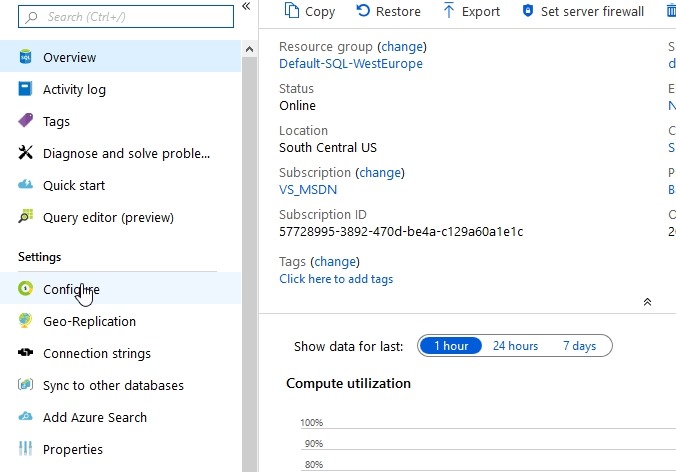Click the Activity log icon in sidebar
Image resolution: width=676 pixels, height=472 pixels.
pyautogui.click(x=26, y=89)
